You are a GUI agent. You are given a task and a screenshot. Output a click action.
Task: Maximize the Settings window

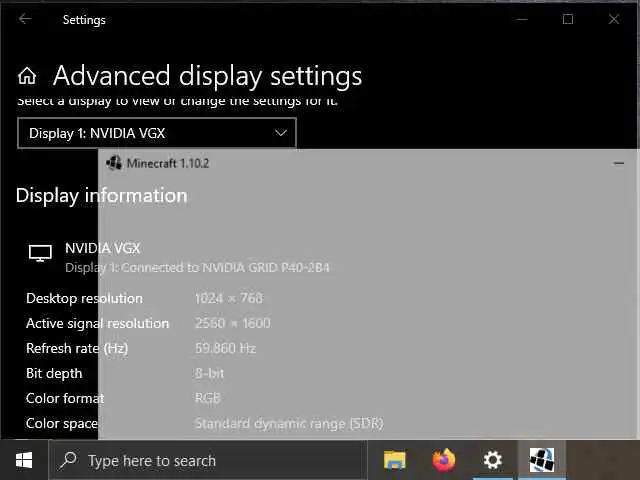pyautogui.click(x=568, y=19)
